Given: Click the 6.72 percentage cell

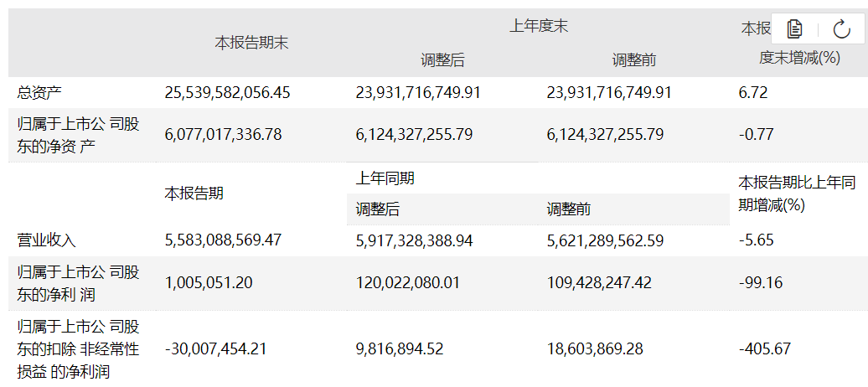Looking at the screenshot, I should [752, 92].
